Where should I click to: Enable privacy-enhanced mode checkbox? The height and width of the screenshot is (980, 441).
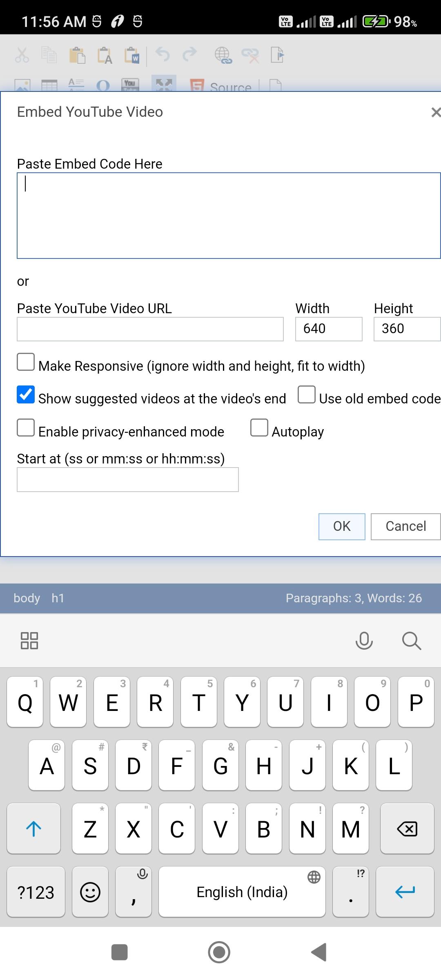tap(26, 428)
